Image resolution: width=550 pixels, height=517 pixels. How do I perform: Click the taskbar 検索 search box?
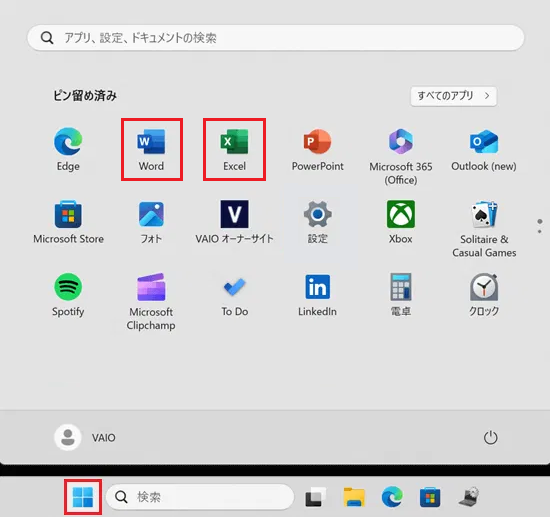[200, 497]
